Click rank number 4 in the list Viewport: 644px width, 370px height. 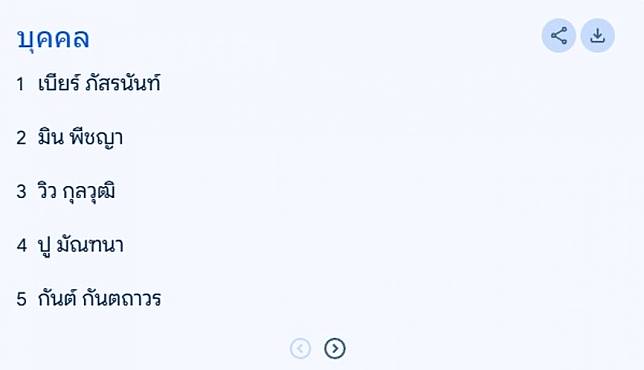tap(22, 246)
